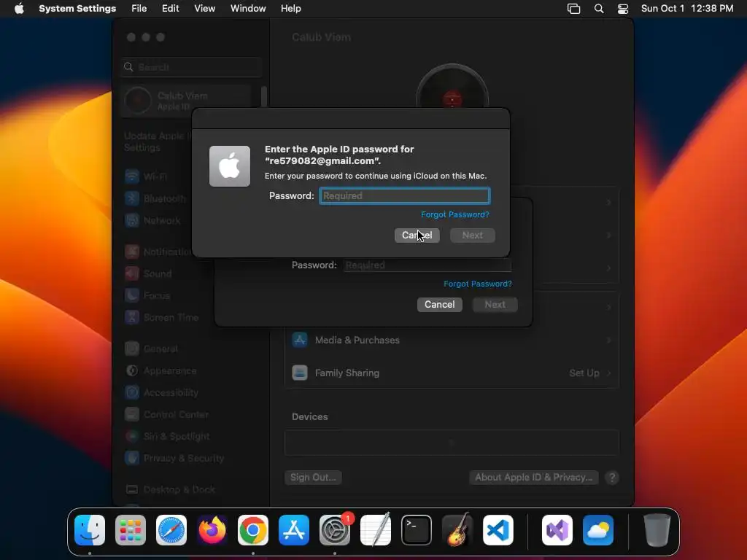The image size is (747, 560).
Task: Click Forgot Password? in the front dialog
Action: pyautogui.click(x=455, y=215)
